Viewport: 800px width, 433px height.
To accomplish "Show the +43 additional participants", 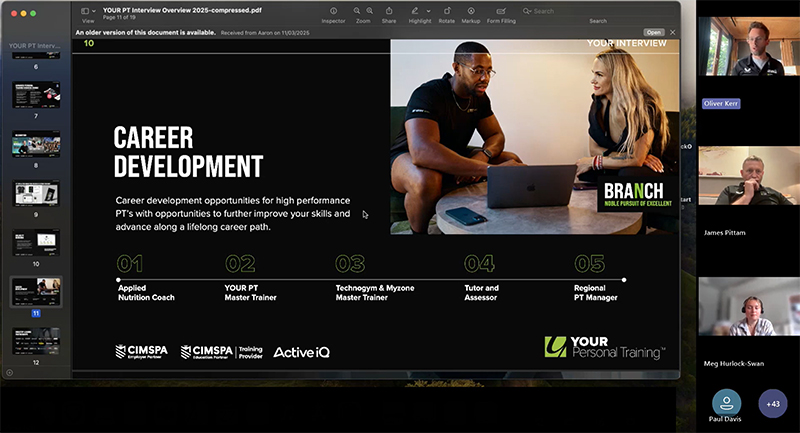I will [x=772, y=405].
